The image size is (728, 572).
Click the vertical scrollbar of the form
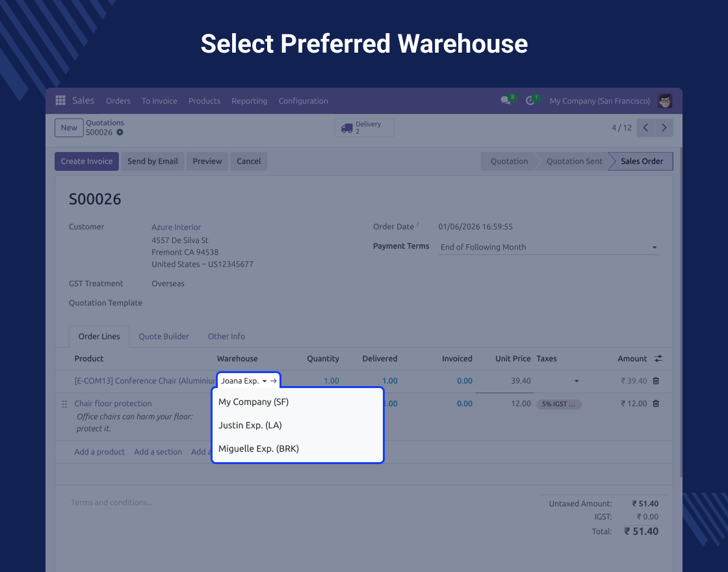(x=681, y=312)
